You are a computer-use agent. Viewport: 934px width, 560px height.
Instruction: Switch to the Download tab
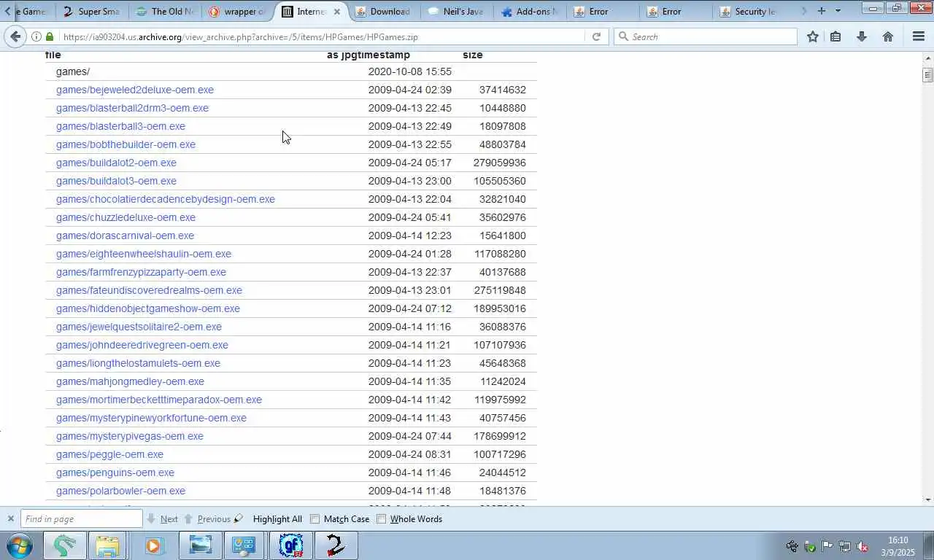tap(383, 12)
